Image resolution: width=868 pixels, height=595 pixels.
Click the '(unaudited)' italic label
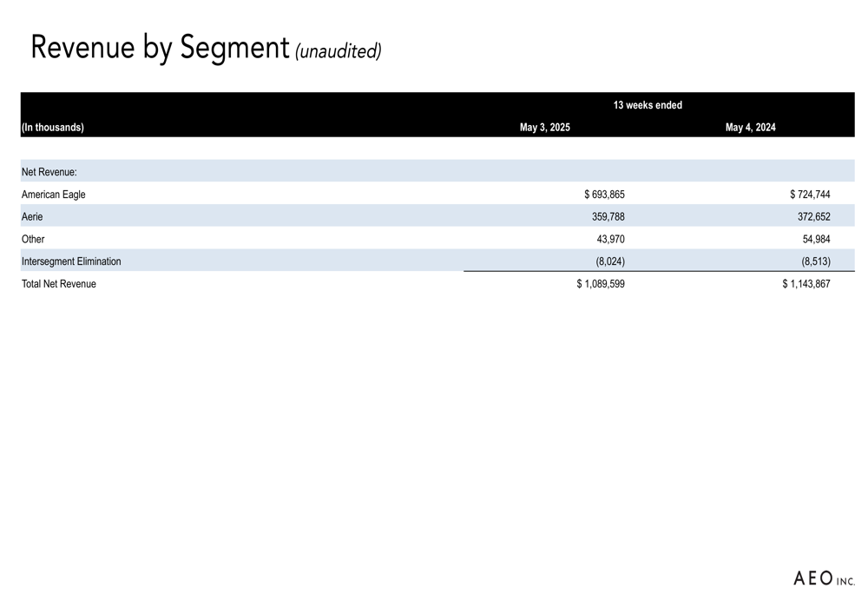tap(339, 51)
